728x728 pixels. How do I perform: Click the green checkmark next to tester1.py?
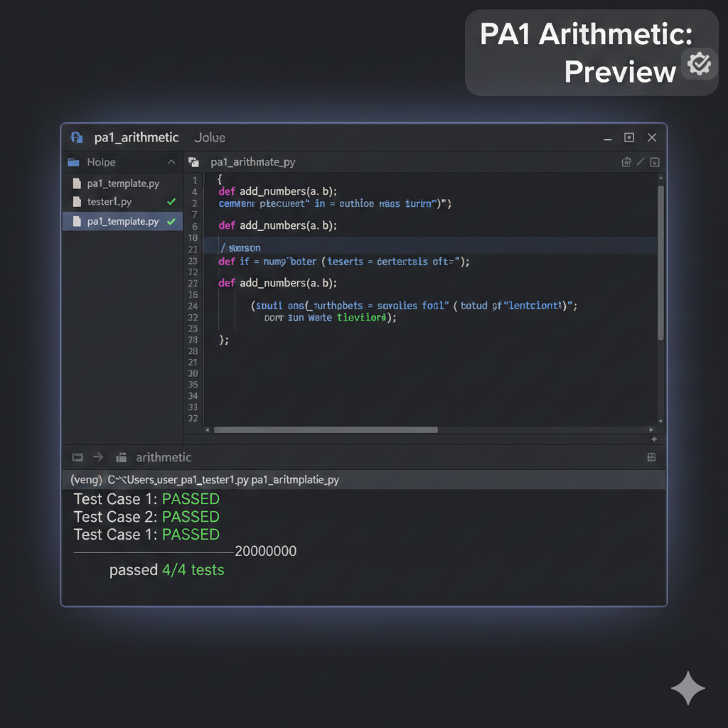pyautogui.click(x=171, y=202)
